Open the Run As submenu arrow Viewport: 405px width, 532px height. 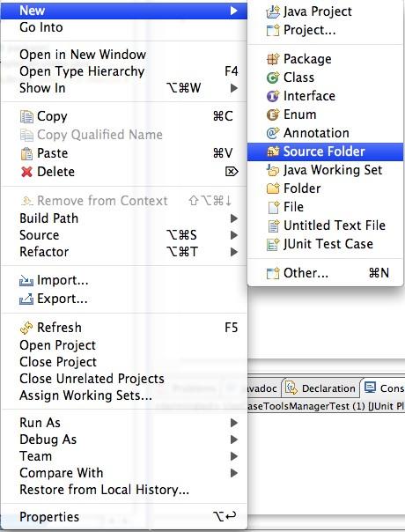[233, 423]
